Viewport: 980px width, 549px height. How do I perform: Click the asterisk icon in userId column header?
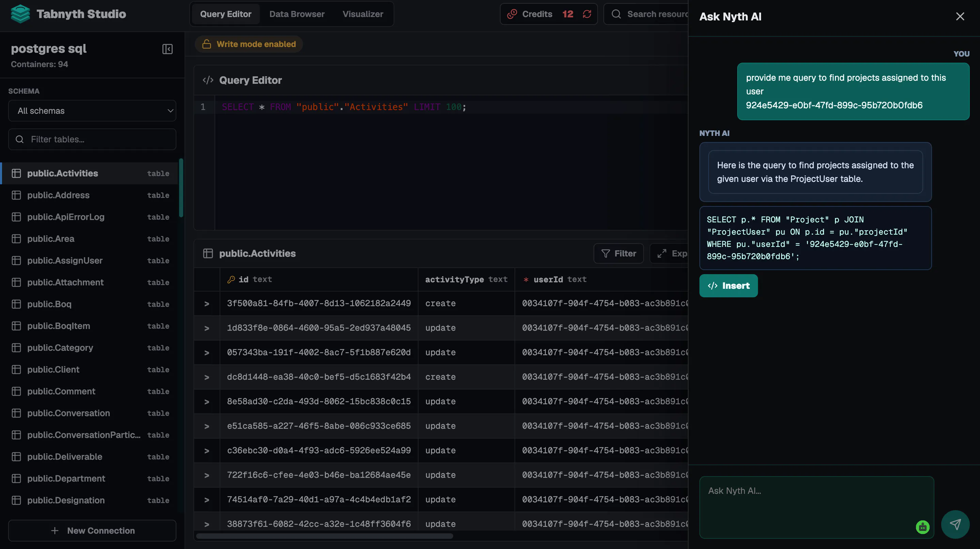(x=526, y=280)
